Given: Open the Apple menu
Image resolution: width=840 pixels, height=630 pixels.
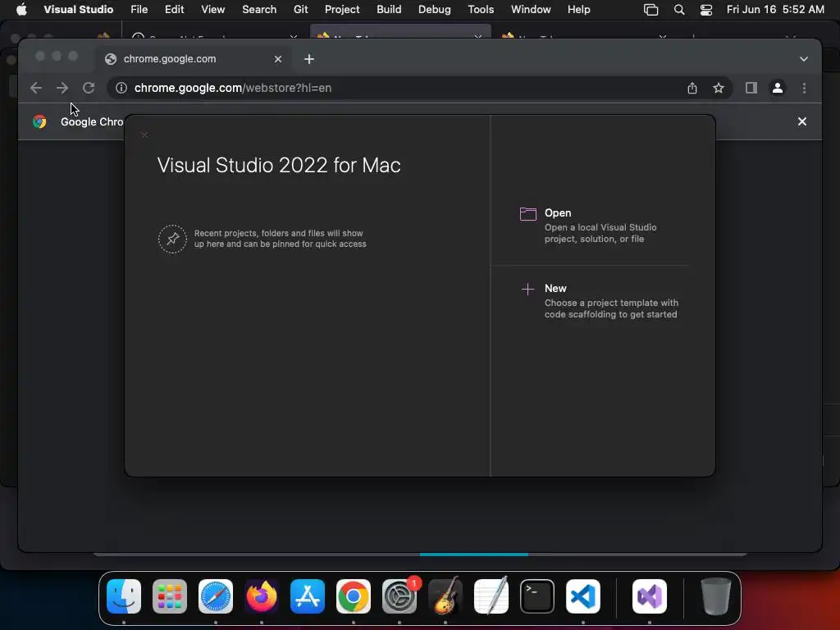Looking at the screenshot, I should click(x=21, y=10).
